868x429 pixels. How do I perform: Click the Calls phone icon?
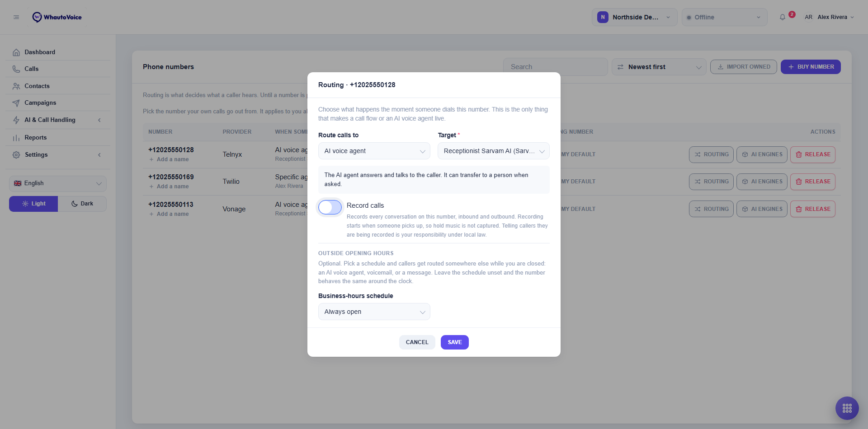pos(16,69)
